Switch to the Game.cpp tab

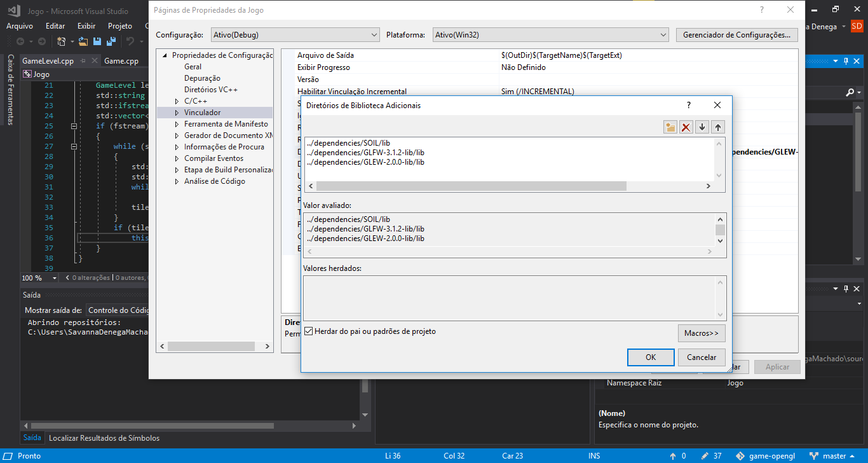121,61
